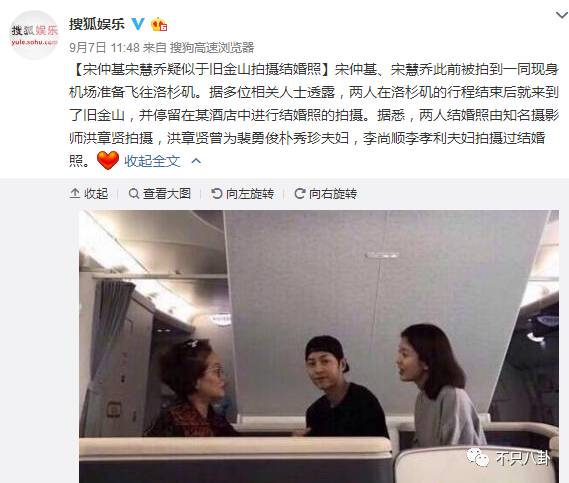Screen dimensions: 569x483
Task: Click the airplane cabin photo
Action: 319,346
